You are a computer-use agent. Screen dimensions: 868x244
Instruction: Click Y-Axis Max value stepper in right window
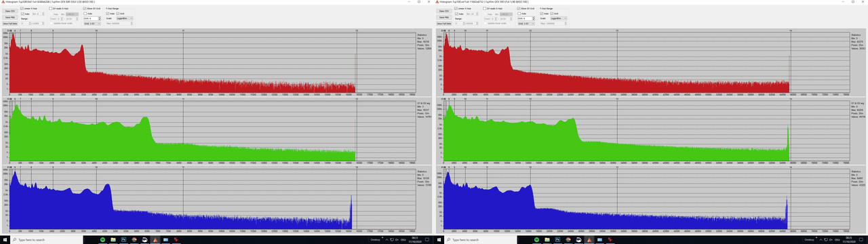click(566, 24)
